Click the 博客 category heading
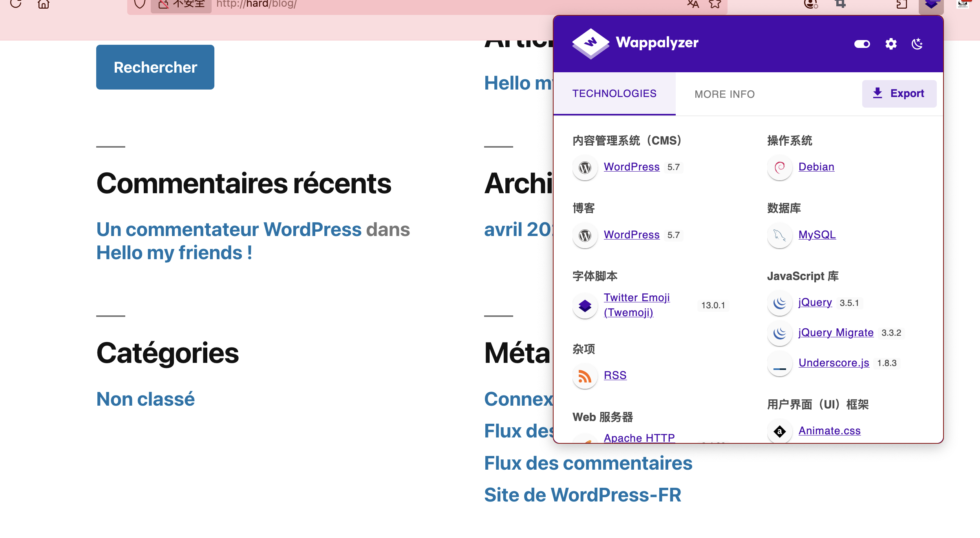The height and width of the screenshot is (538, 980). point(584,208)
